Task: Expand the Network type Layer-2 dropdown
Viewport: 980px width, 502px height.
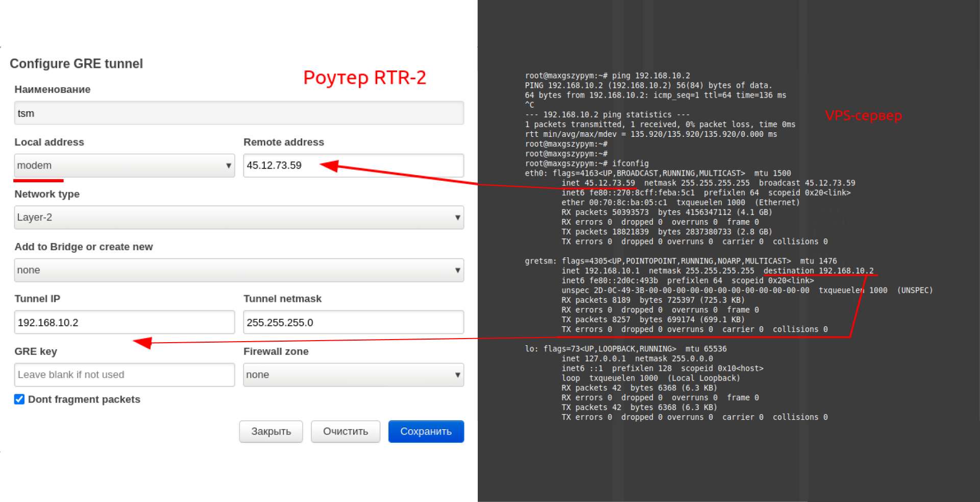Action: point(238,218)
